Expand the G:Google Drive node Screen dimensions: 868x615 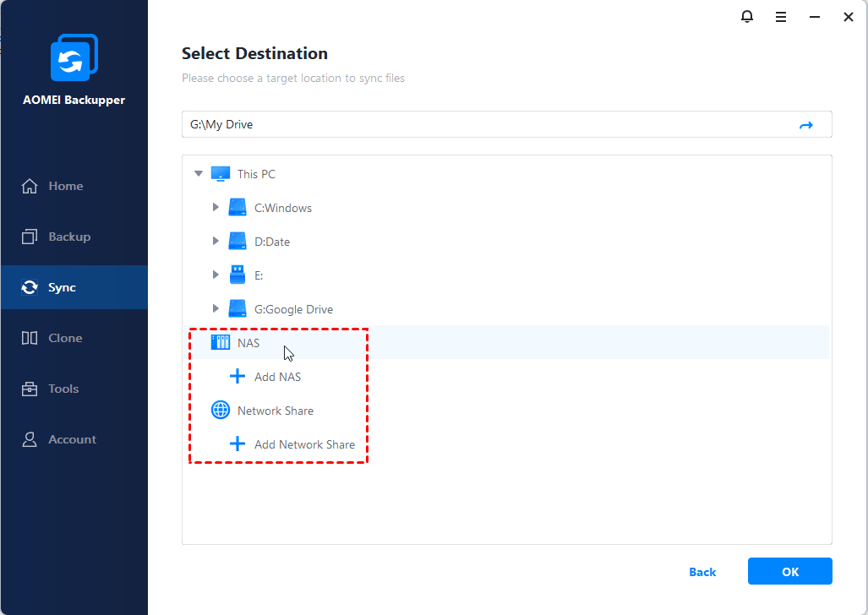click(216, 309)
